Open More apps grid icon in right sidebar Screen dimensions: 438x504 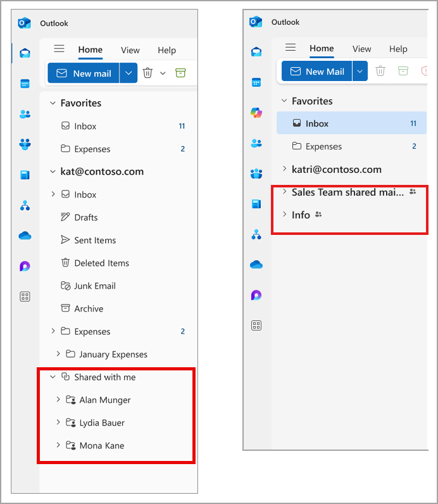coord(256,325)
